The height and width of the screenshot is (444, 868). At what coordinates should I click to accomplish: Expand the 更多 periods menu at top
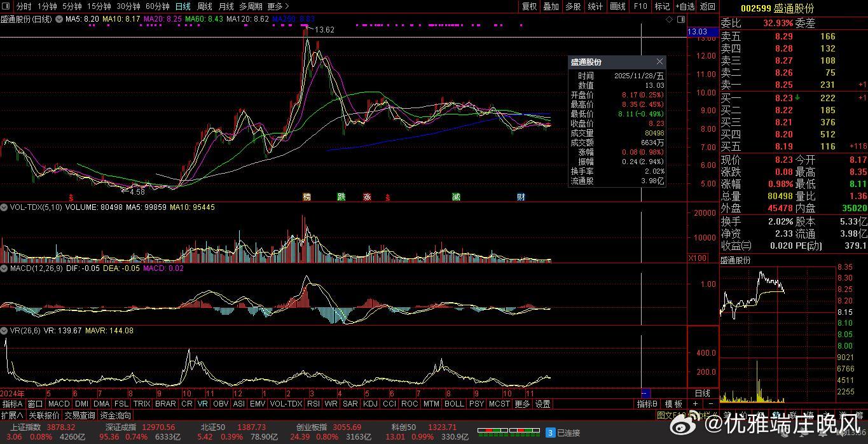(x=278, y=6)
